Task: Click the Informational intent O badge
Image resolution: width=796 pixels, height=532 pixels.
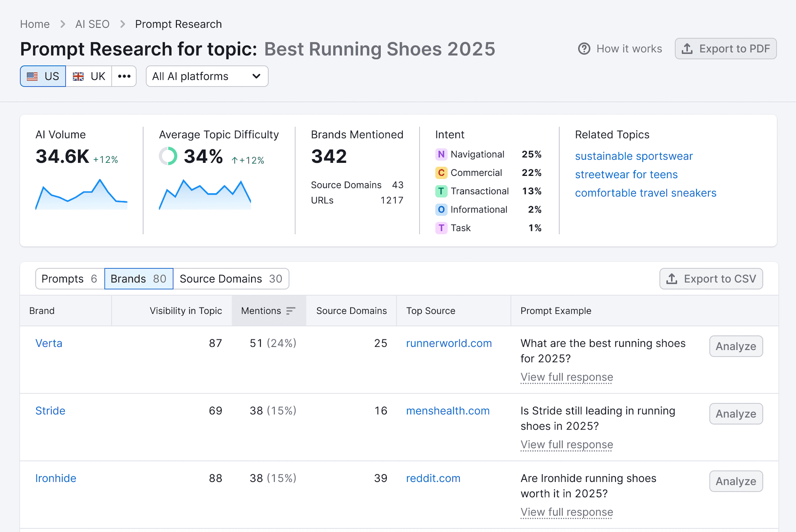Action: 441,210
